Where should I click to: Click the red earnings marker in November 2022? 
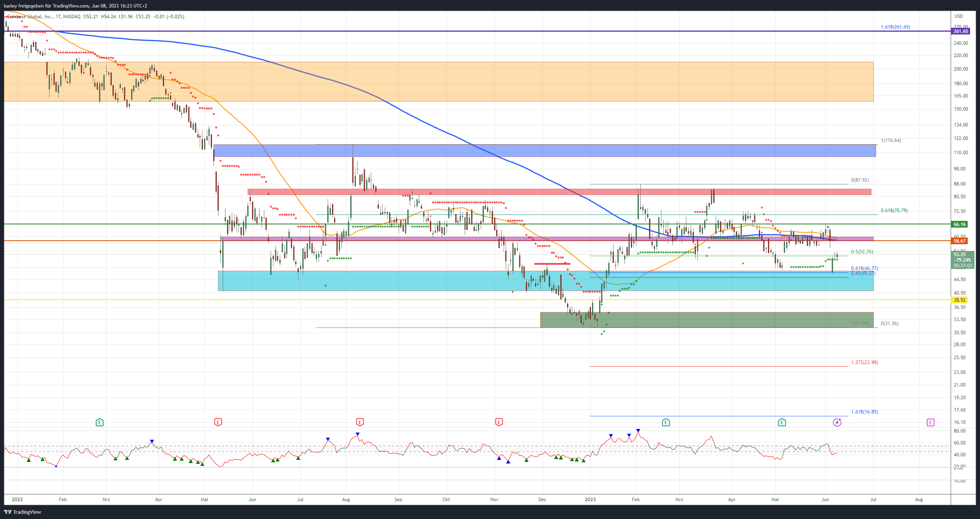[499, 422]
